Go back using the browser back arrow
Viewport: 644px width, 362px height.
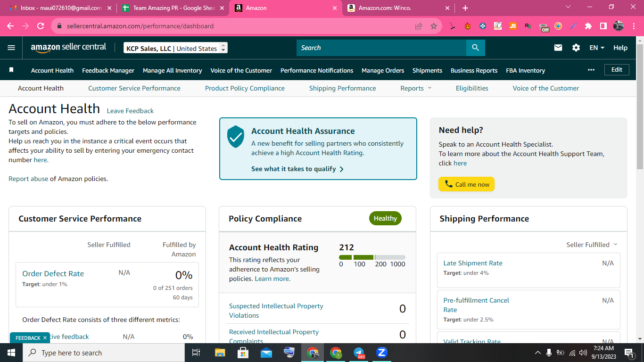[x=10, y=26]
